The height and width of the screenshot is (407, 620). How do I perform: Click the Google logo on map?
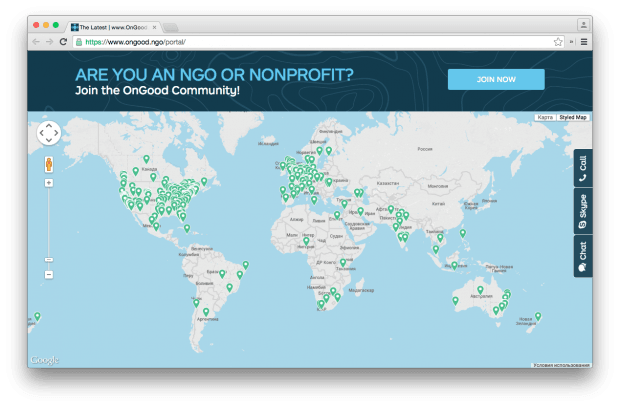click(x=44, y=360)
